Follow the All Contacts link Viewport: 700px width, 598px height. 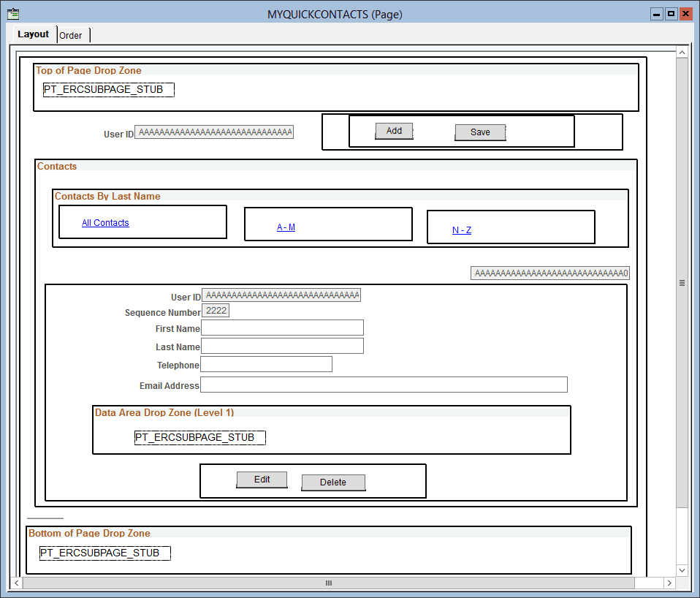pos(105,222)
